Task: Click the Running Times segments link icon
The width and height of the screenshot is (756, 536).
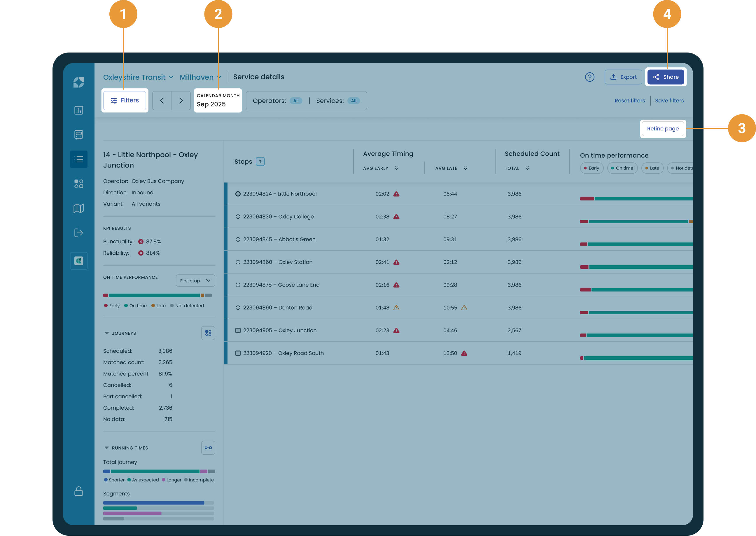Action: (x=208, y=448)
